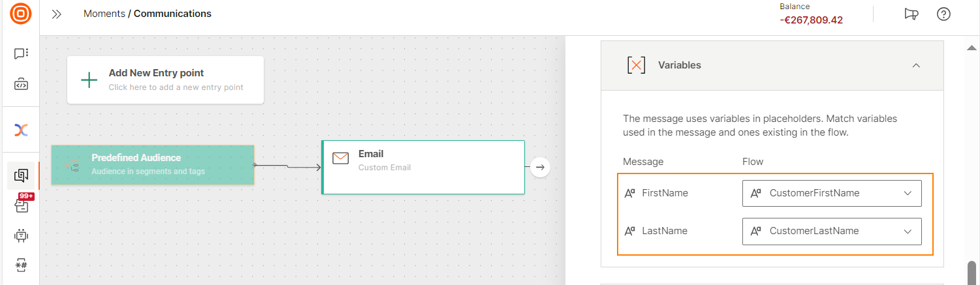Open the help question mark icon

pyautogui.click(x=943, y=14)
